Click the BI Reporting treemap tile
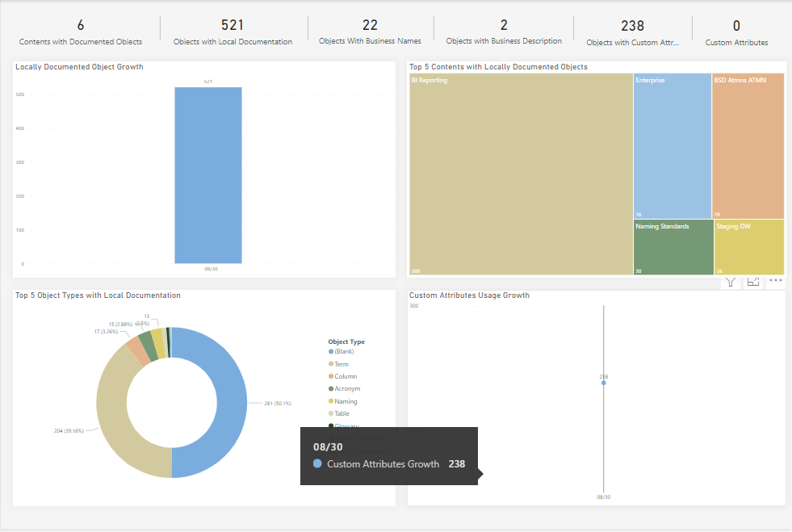This screenshot has height=532, width=792. pos(521,174)
